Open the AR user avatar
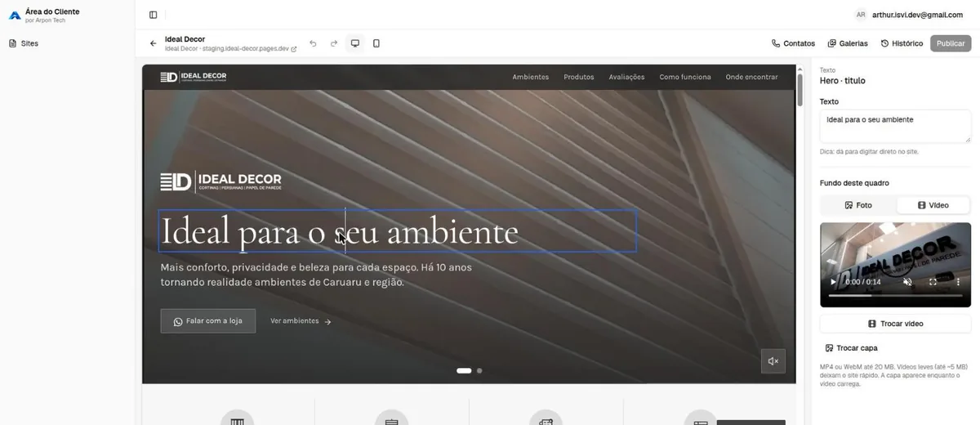This screenshot has height=425, width=980. point(861,15)
